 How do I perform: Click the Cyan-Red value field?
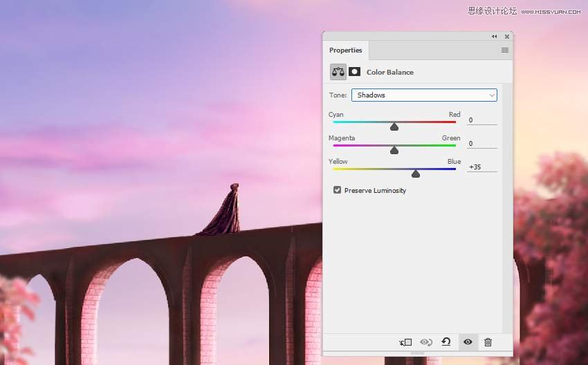pyautogui.click(x=482, y=120)
